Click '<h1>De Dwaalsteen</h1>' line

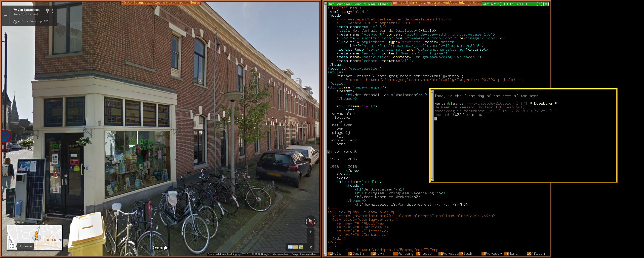(380, 189)
